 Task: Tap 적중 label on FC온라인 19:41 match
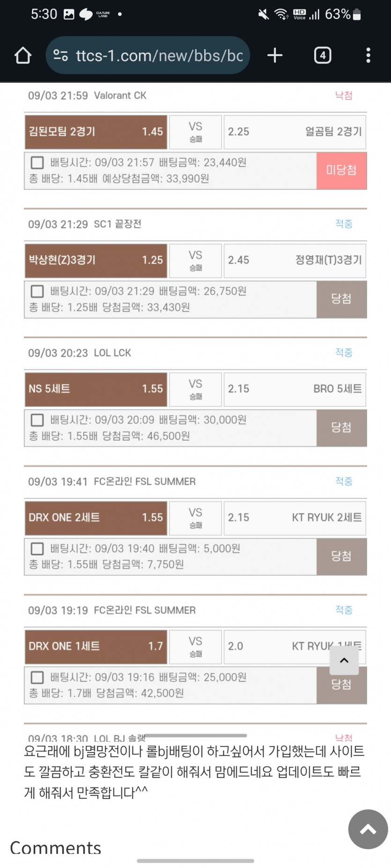pos(344,481)
